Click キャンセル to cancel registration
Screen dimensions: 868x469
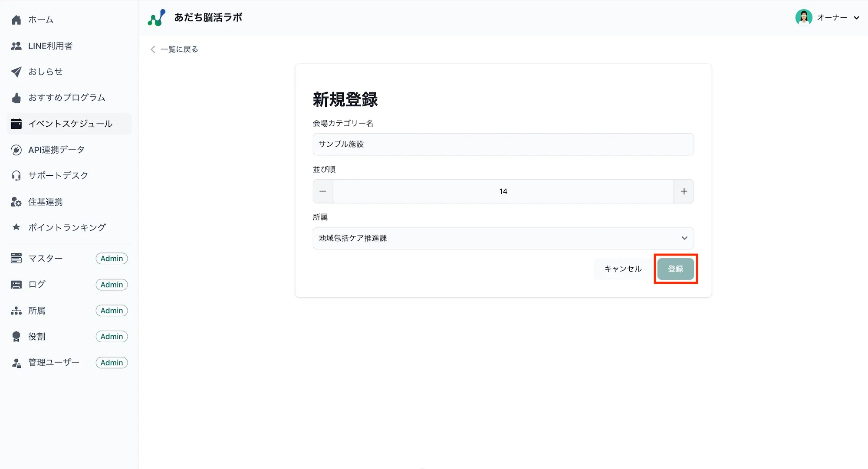[x=622, y=269]
